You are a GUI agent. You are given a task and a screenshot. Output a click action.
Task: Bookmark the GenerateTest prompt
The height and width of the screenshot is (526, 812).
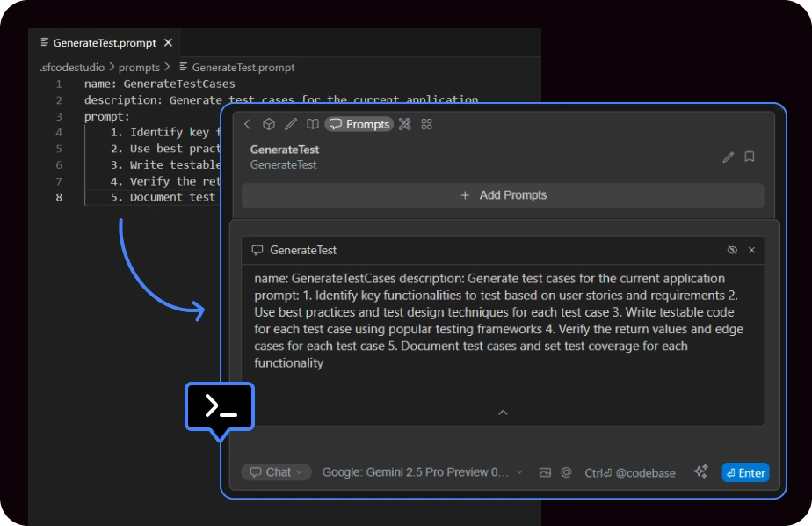750,157
